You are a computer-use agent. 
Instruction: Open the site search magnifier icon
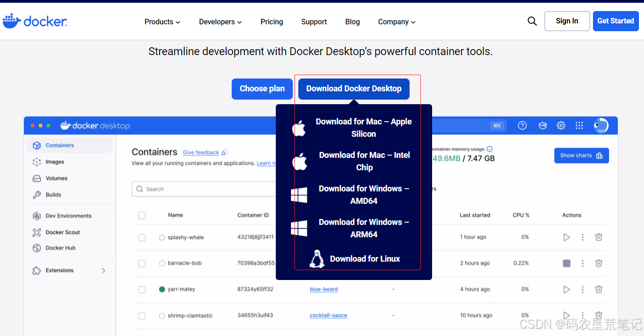[x=532, y=21]
